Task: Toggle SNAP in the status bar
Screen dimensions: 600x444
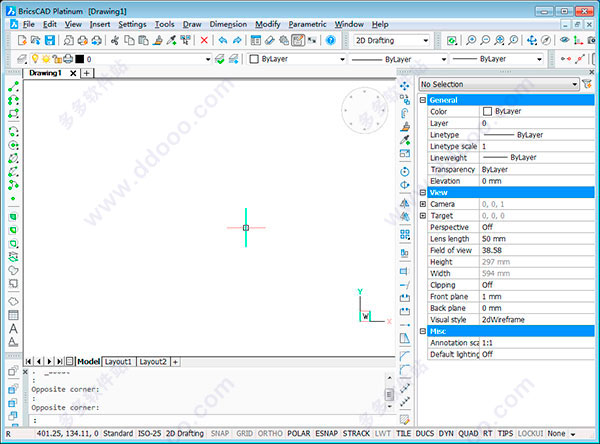Action: pyautogui.click(x=220, y=433)
